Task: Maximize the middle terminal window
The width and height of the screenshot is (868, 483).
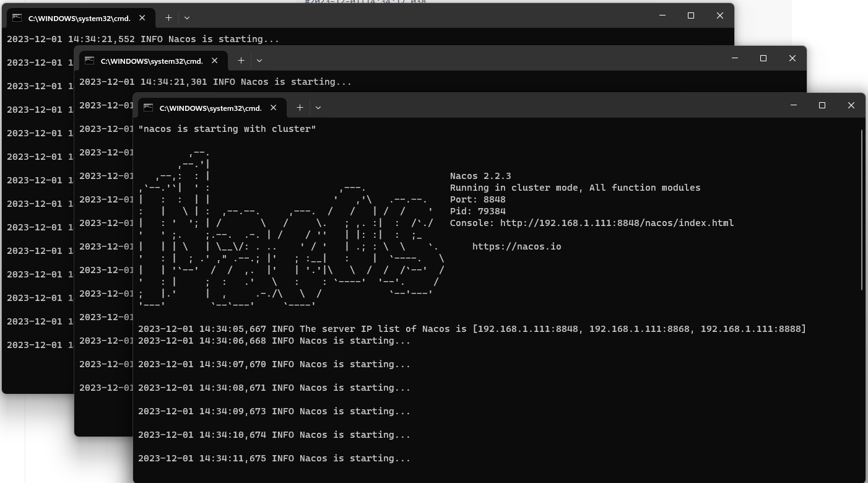Action: [763, 58]
